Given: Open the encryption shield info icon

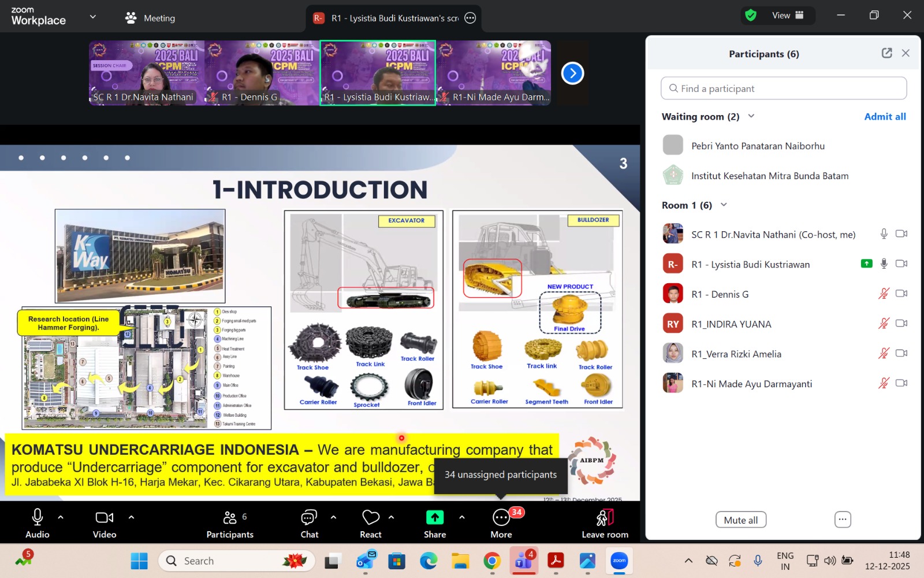Looking at the screenshot, I should [751, 16].
